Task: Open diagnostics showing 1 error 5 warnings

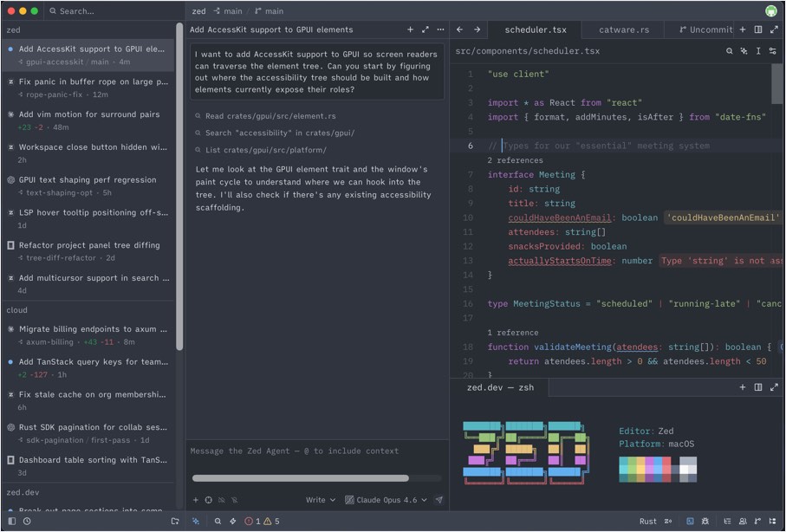Action: [262, 521]
